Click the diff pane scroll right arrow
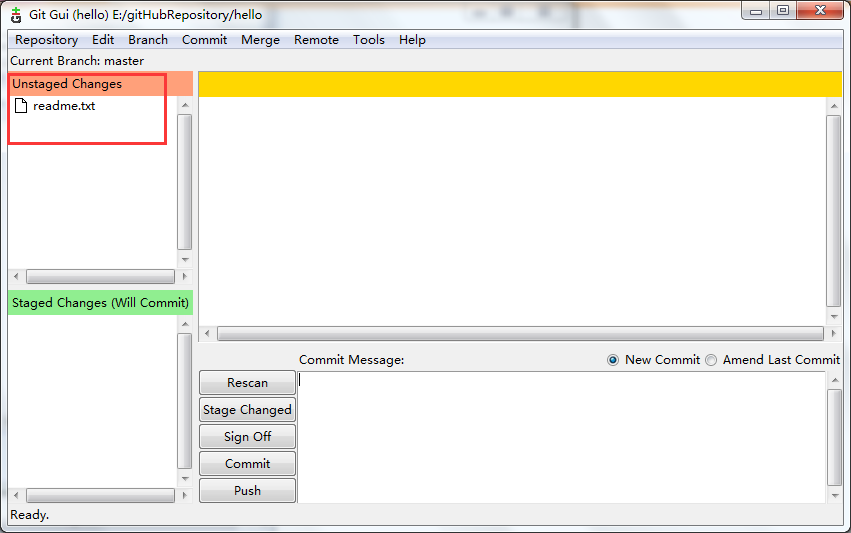 pos(834,333)
